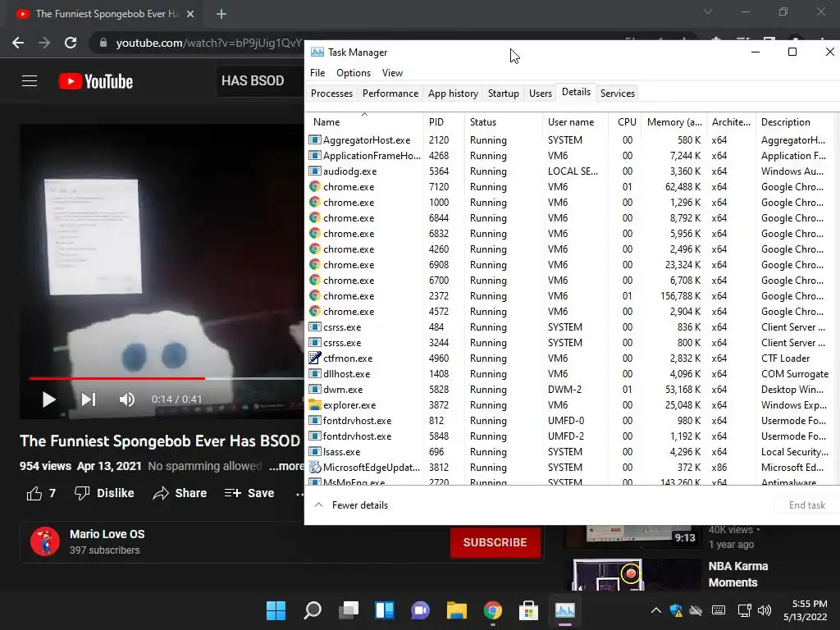The width and height of the screenshot is (840, 630).
Task: Click the YouTube URL address bar
Action: pos(208,43)
